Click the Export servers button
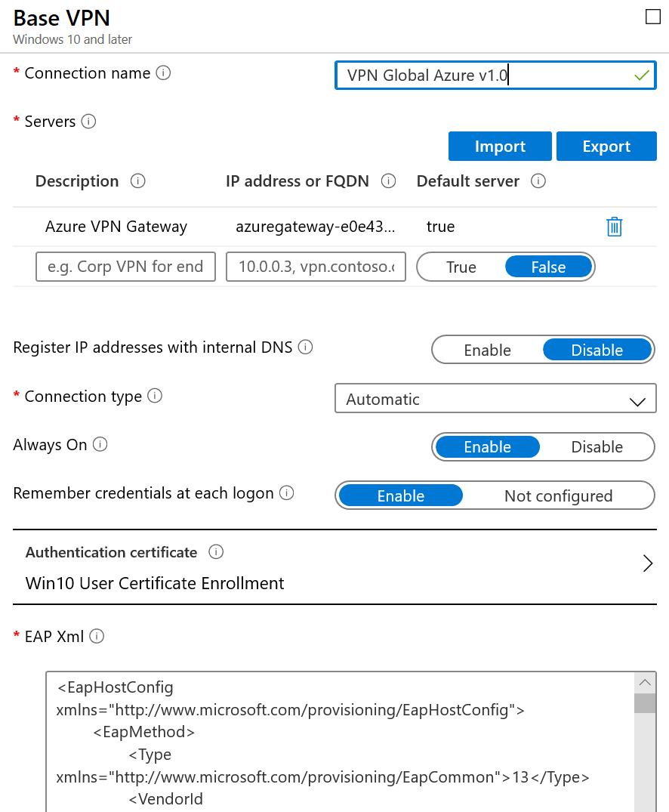This screenshot has height=812, width=669. click(606, 147)
